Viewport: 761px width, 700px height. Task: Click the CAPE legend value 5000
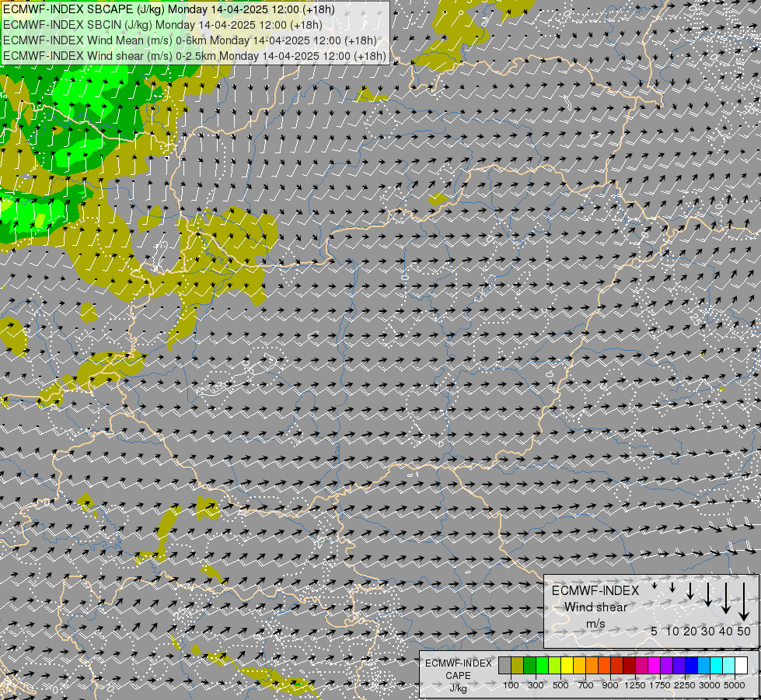(x=735, y=685)
